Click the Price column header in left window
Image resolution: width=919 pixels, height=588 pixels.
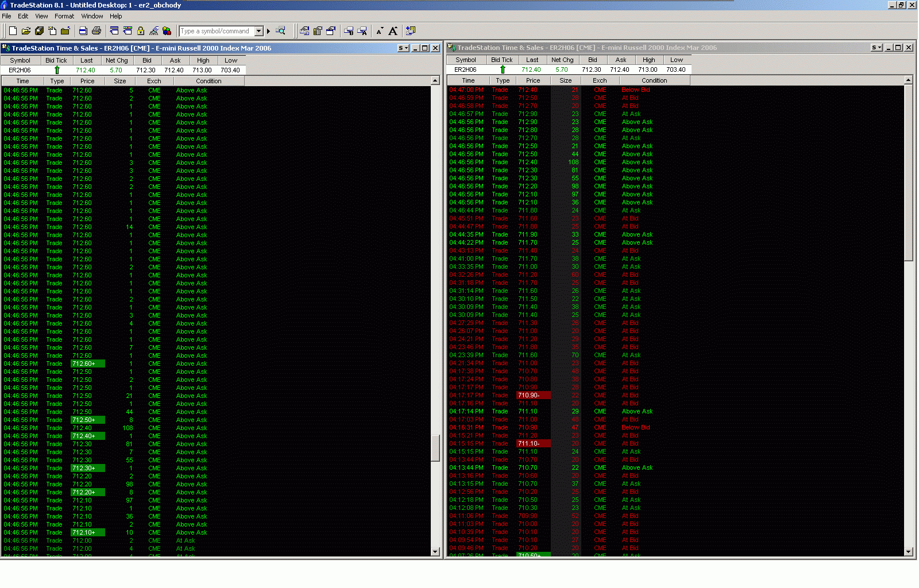87,81
